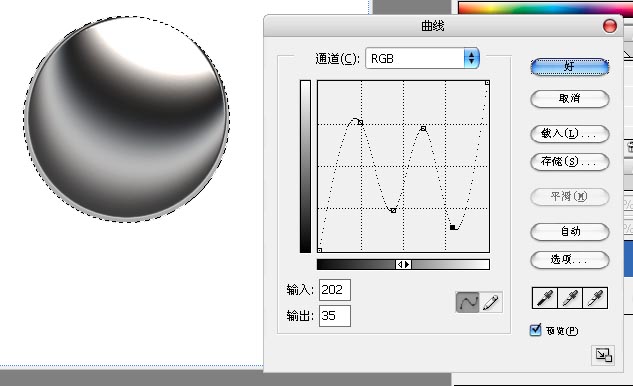Select the white point eyedropper
The image size is (633, 386).
pyautogui.click(x=595, y=298)
